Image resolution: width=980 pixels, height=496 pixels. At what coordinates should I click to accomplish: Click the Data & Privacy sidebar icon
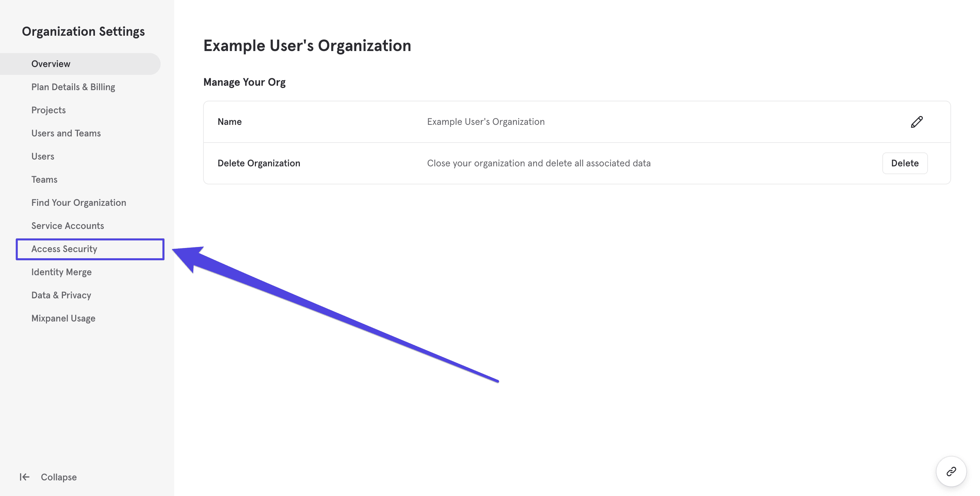[x=61, y=295]
